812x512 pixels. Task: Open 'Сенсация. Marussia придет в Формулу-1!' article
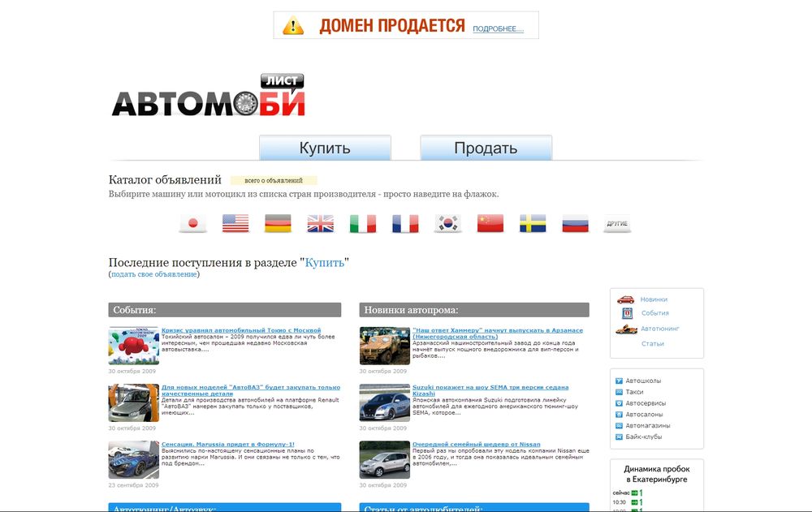pos(228,444)
